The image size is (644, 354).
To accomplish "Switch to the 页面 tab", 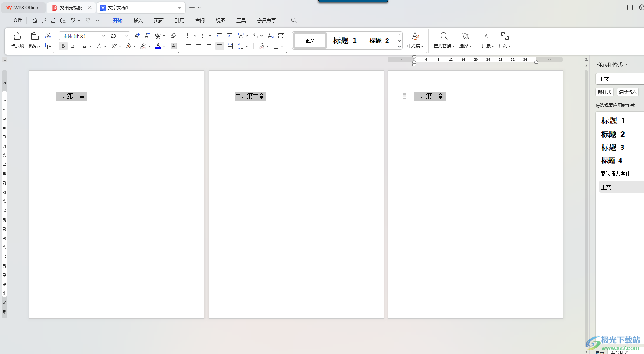I will point(159,21).
